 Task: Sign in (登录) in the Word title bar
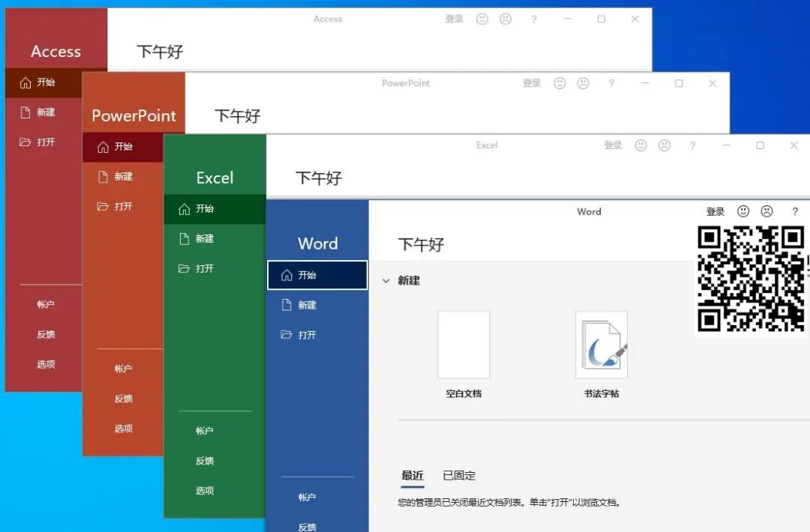pos(715,211)
